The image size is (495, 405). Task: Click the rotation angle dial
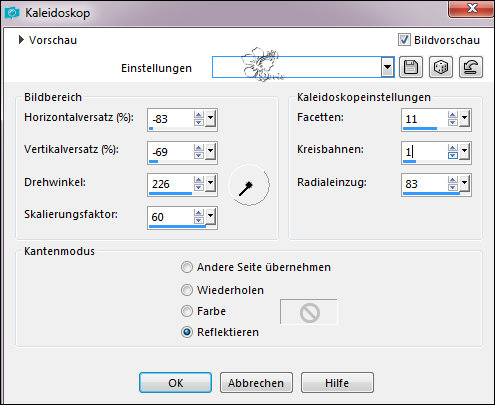(x=249, y=184)
